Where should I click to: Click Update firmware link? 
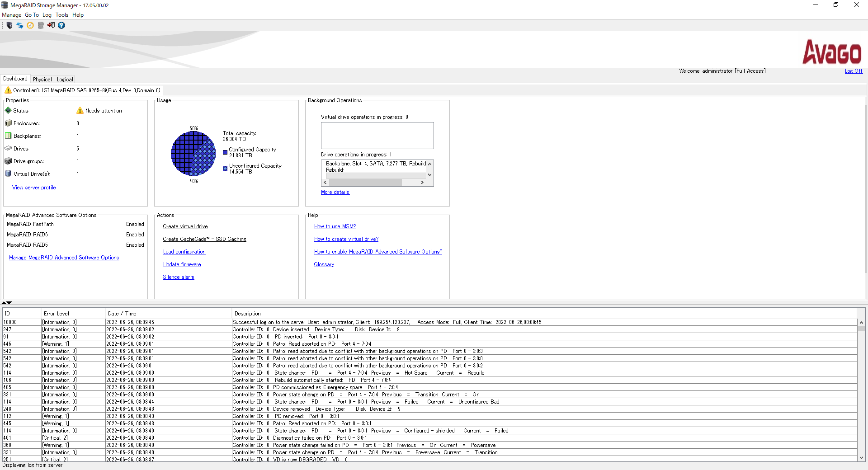coord(182,264)
